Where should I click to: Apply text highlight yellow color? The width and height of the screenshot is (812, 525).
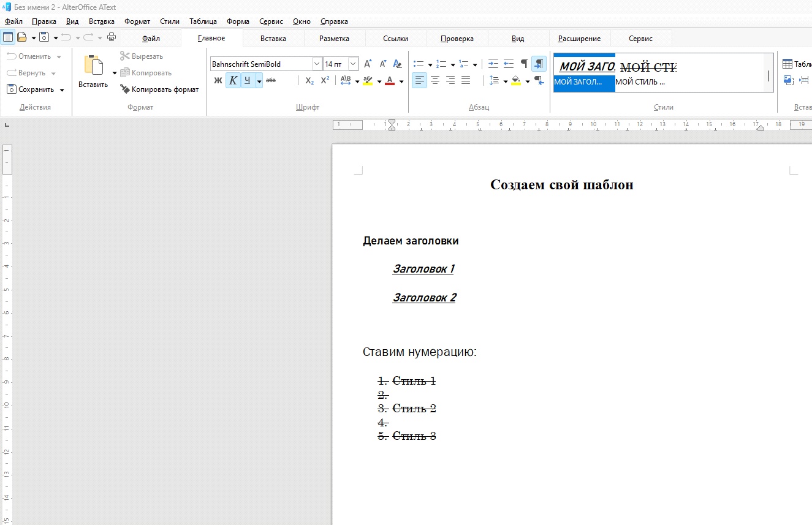click(x=368, y=80)
